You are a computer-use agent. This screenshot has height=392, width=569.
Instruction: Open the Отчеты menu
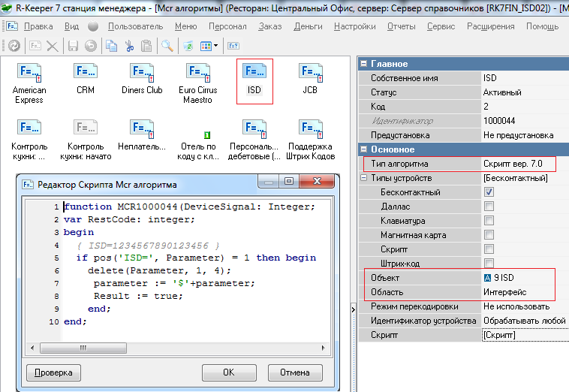point(401,26)
